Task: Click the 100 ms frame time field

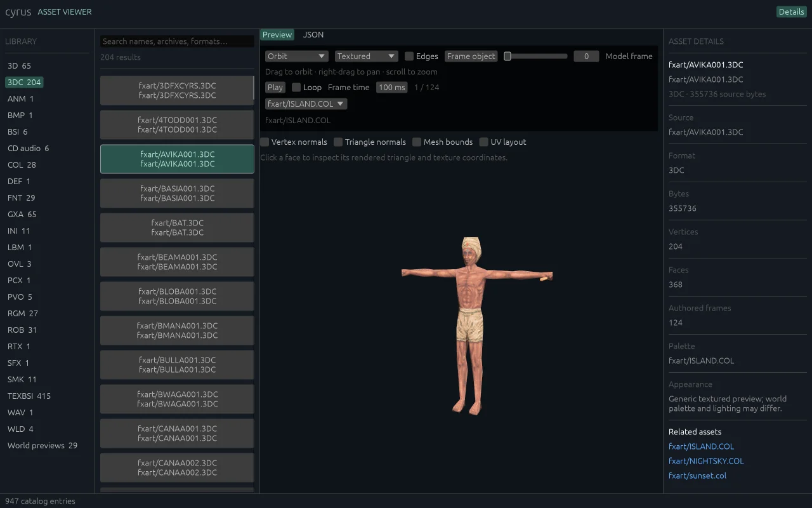Action: pyautogui.click(x=392, y=87)
